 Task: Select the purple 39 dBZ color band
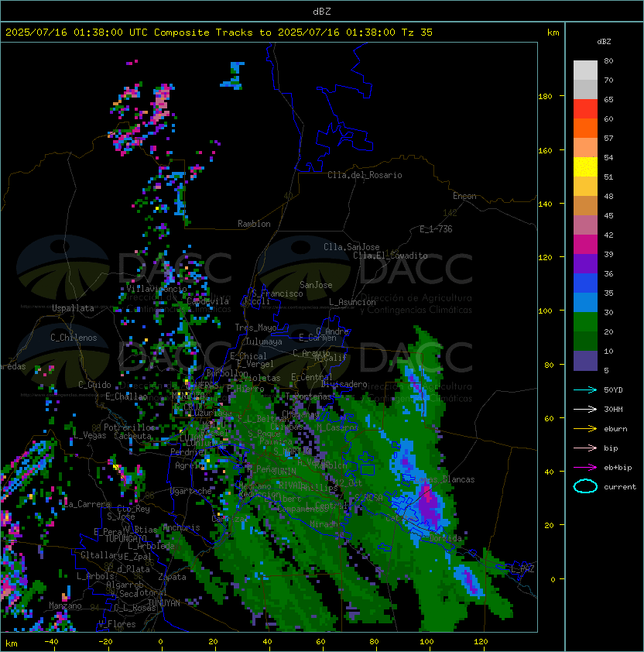pos(585,263)
